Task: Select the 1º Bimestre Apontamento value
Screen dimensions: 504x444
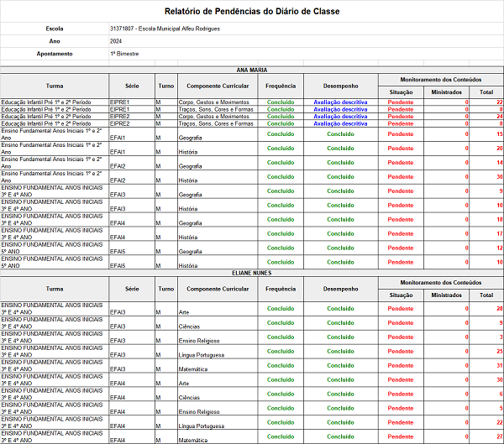Action: click(x=125, y=53)
